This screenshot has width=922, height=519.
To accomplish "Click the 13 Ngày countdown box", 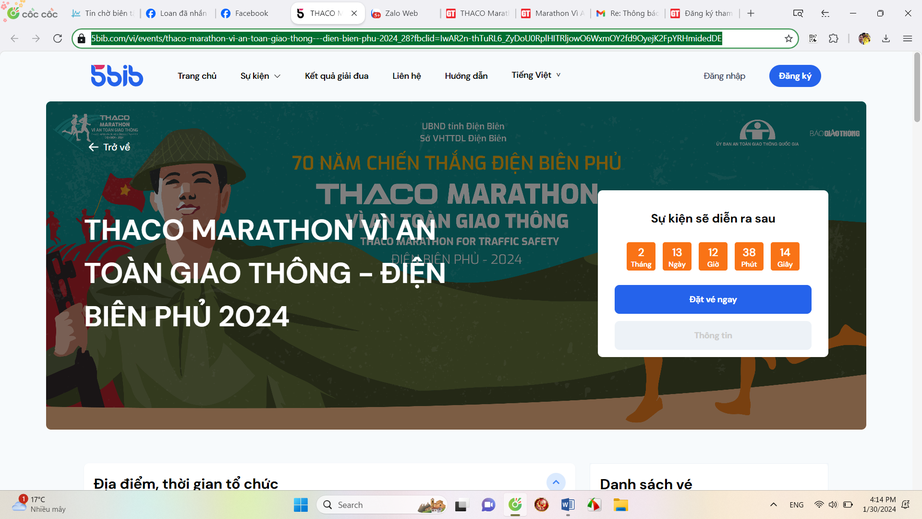I will (677, 256).
